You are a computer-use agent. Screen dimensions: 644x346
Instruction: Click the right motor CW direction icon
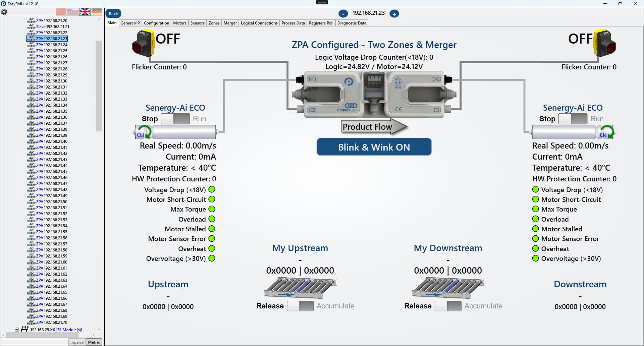(x=606, y=132)
